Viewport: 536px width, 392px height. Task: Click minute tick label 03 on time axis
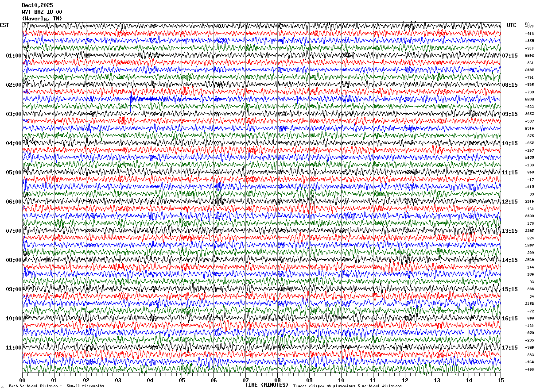click(x=118, y=380)
